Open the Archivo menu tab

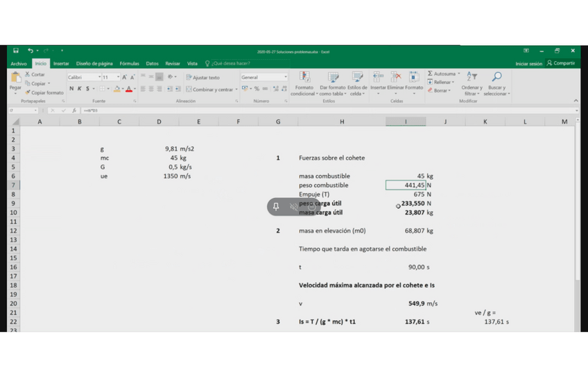(x=19, y=63)
